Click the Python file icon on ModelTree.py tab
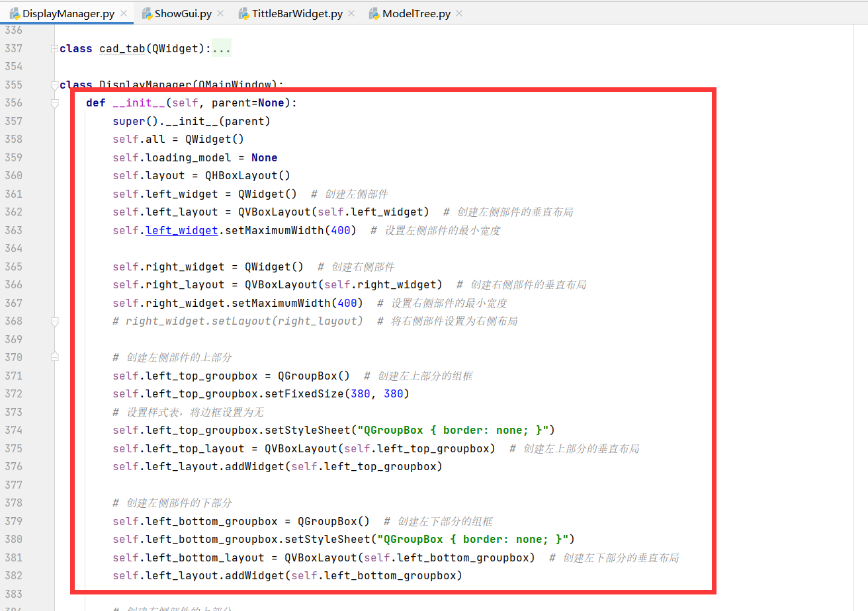 pyautogui.click(x=374, y=13)
